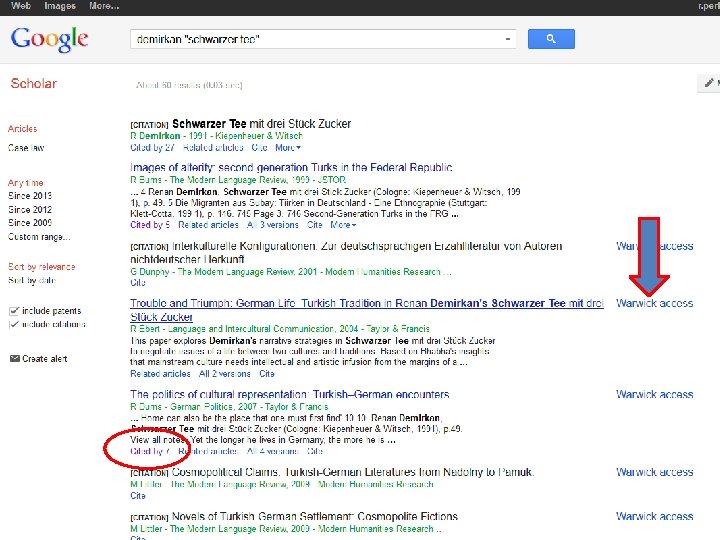The height and width of the screenshot is (540, 720).
Task: Open All 3 versions link
Action: point(272,225)
